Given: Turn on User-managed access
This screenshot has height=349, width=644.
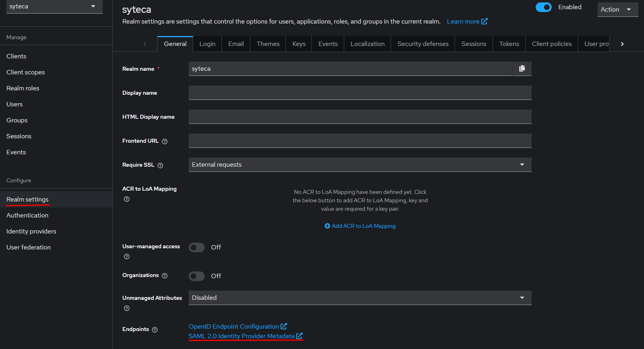Looking at the screenshot, I should click(197, 247).
